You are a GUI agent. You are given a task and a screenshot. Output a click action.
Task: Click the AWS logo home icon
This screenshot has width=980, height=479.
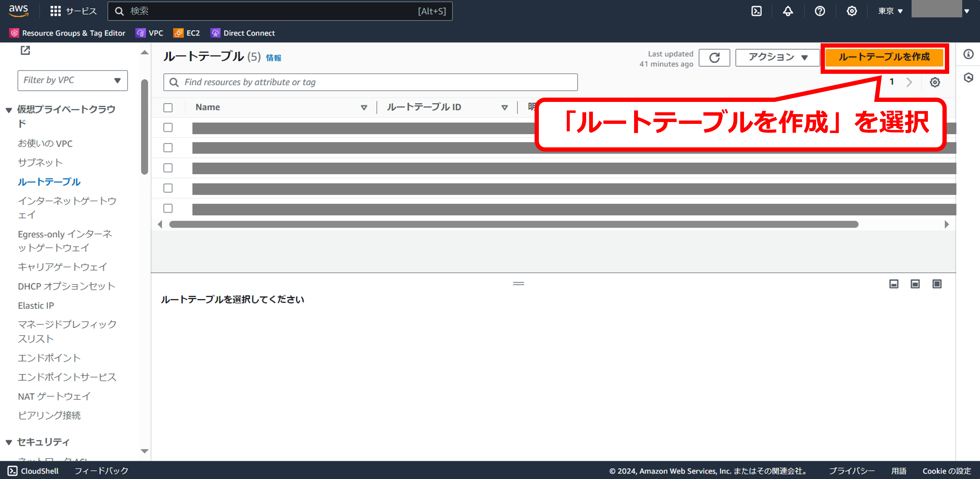pyautogui.click(x=19, y=11)
